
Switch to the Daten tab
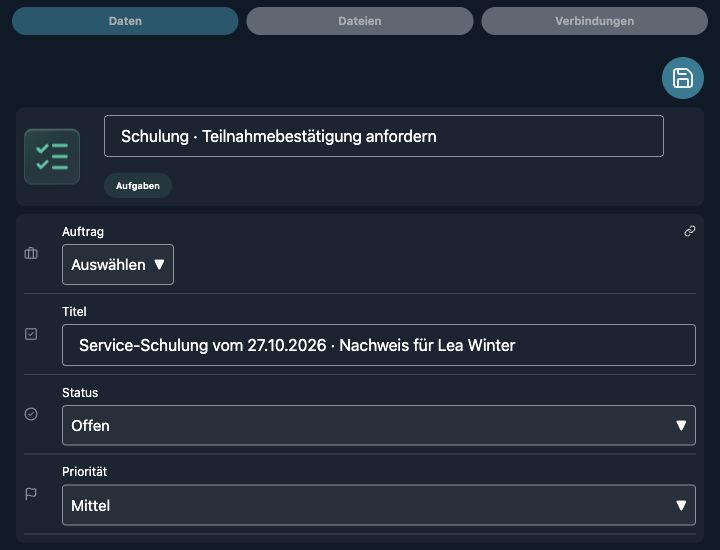click(125, 21)
